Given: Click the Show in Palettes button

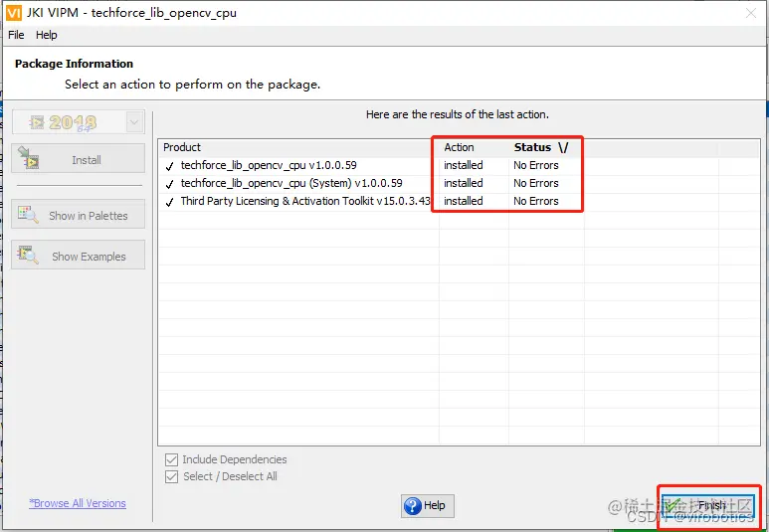Looking at the screenshot, I should 78,214.
